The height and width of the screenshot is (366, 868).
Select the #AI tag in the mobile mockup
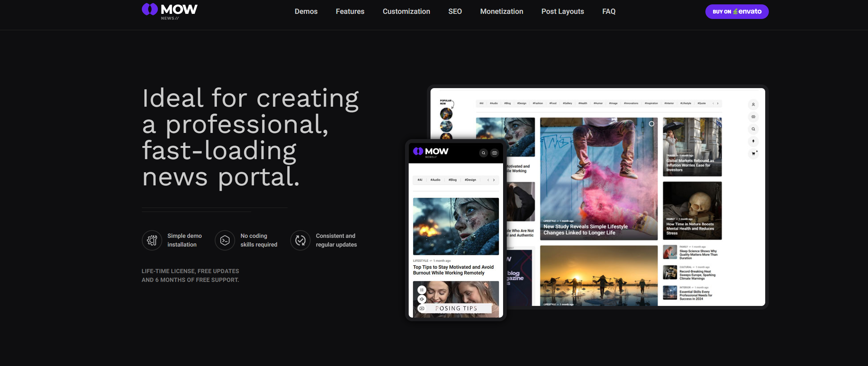[420, 180]
